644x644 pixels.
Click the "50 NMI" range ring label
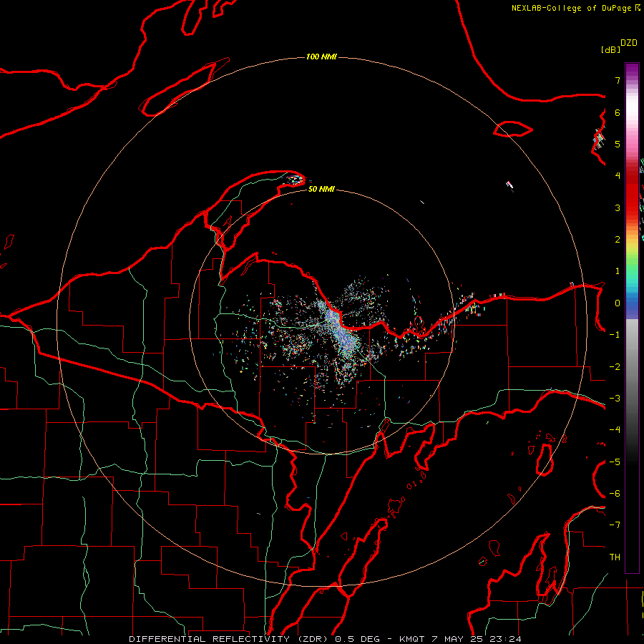click(x=321, y=189)
